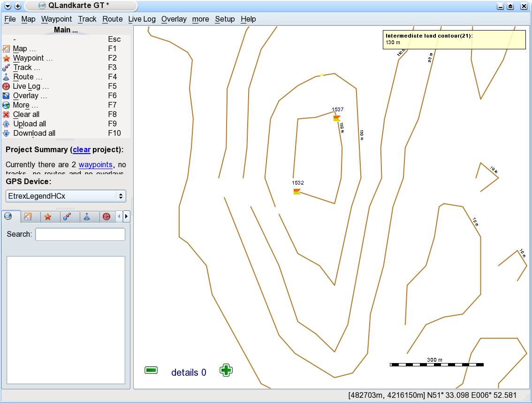
Task: Open the Live Log red target tab
Action: [x=106, y=217]
